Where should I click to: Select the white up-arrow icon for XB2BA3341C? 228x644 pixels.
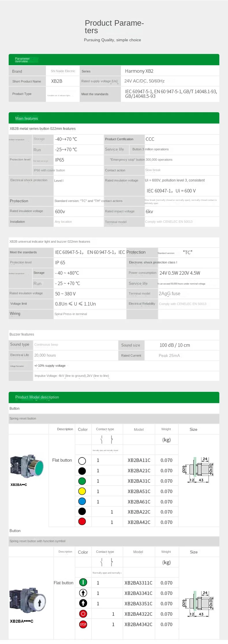(x=83, y=593)
